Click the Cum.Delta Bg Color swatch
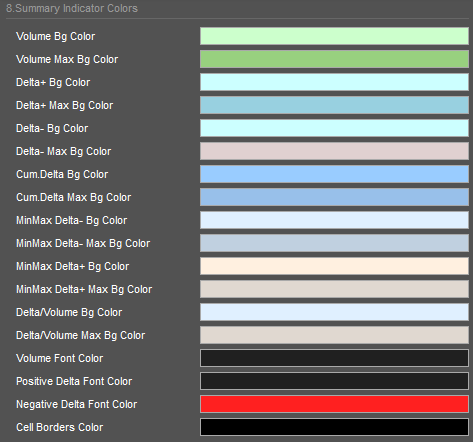473x442 pixels. (x=334, y=174)
